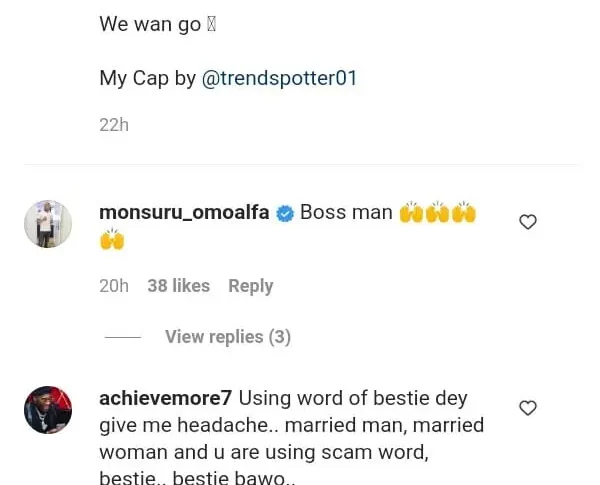Expand View replies (3)
600x485 pixels.
point(228,337)
